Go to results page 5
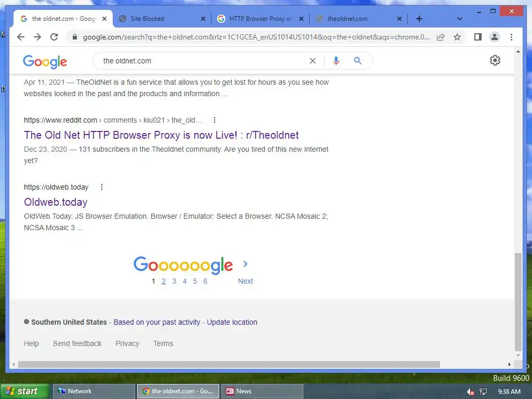This screenshot has width=532, height=399. tap(195, 281)
